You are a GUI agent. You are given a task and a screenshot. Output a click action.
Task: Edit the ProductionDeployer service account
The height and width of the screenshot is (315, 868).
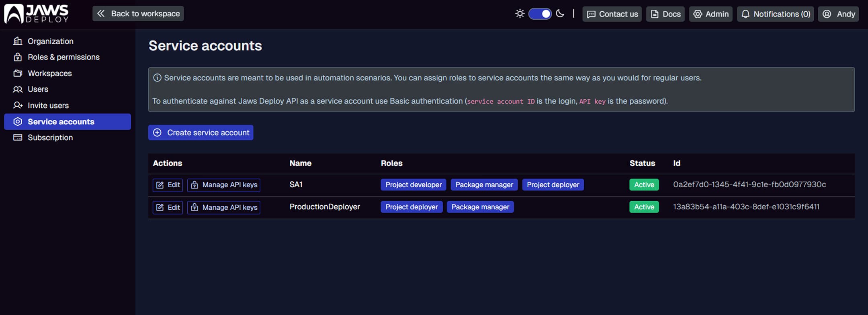168,207
